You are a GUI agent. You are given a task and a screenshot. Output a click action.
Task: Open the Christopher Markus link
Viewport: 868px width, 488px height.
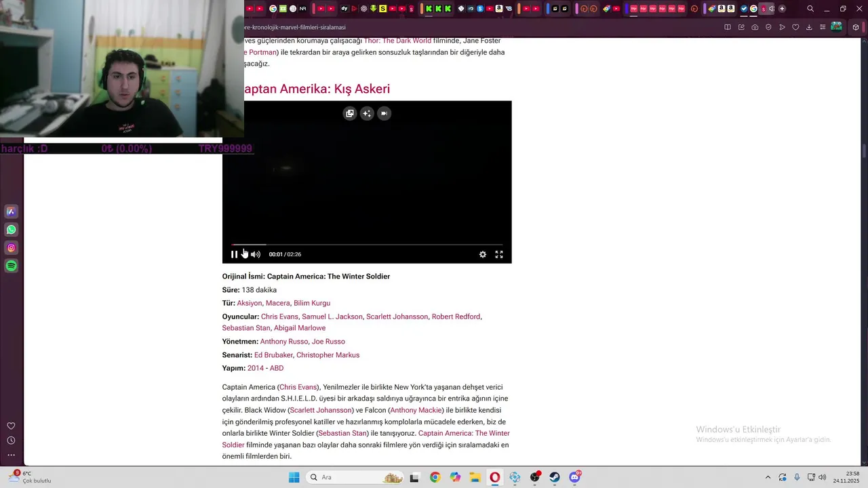tap(328, 355)
